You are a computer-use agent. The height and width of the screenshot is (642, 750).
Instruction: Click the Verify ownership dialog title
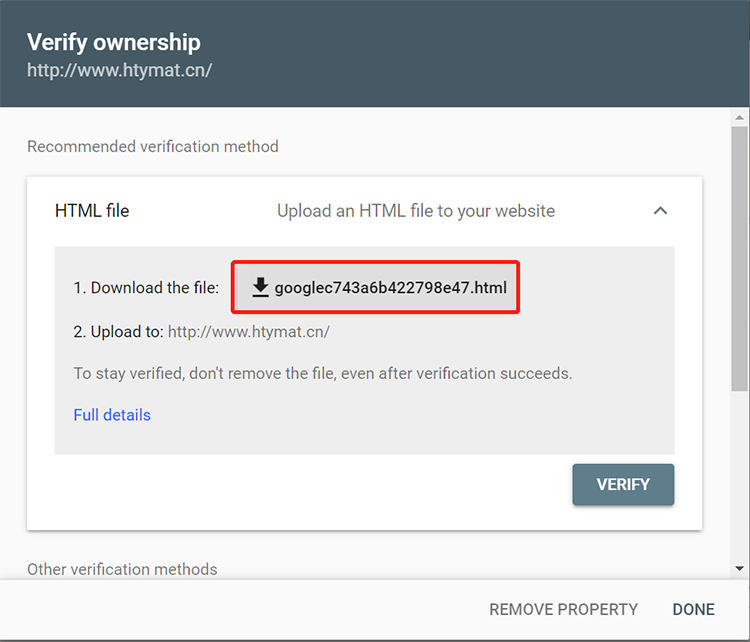[x=114, y=42]
